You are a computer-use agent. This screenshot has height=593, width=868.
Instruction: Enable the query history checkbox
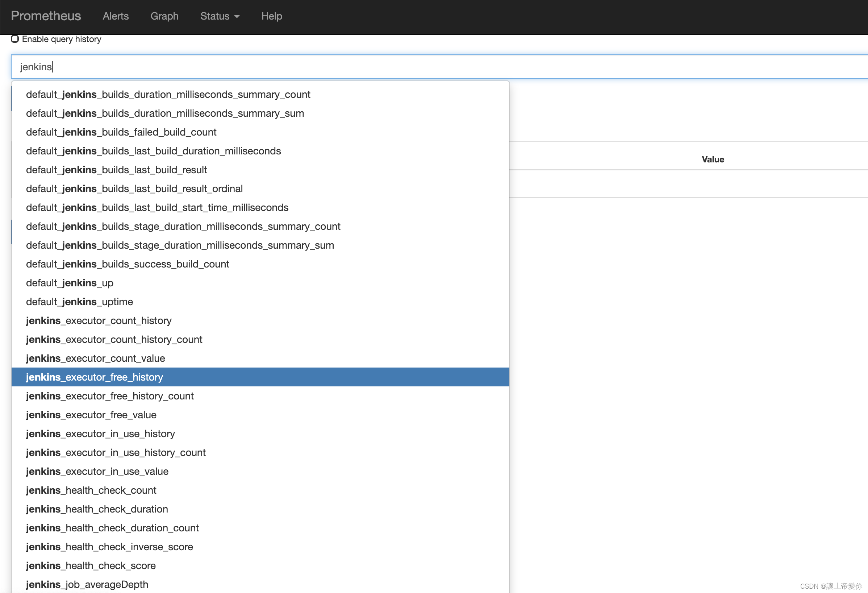15,39
